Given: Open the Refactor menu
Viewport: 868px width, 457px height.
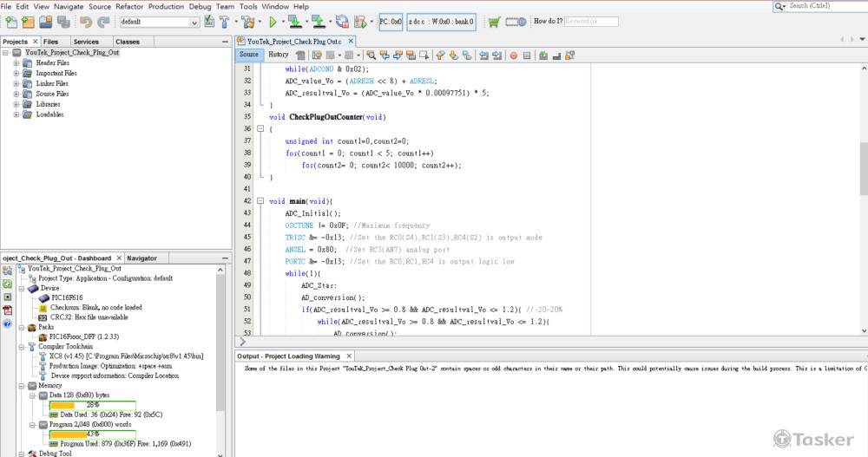Looking at the screenshot, I should 129,6.
